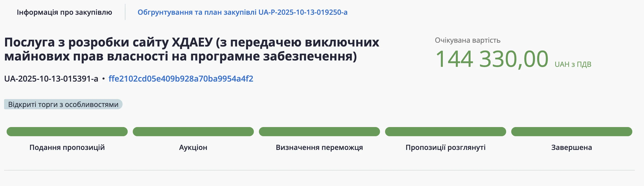Select the Завершена stage label

572,147
